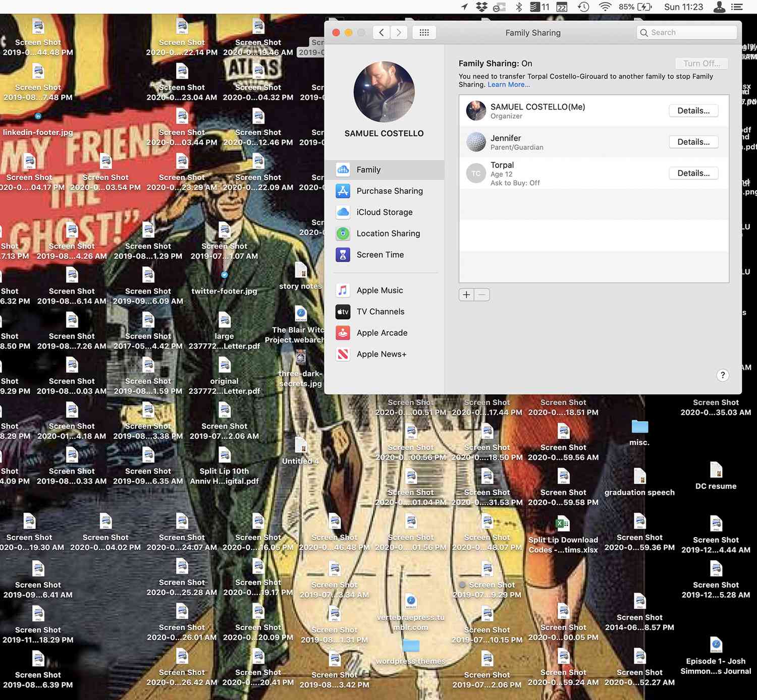757x700 pixels.
Task: Select Apple News+ in sidebar
Action: (x=381, y=354)
